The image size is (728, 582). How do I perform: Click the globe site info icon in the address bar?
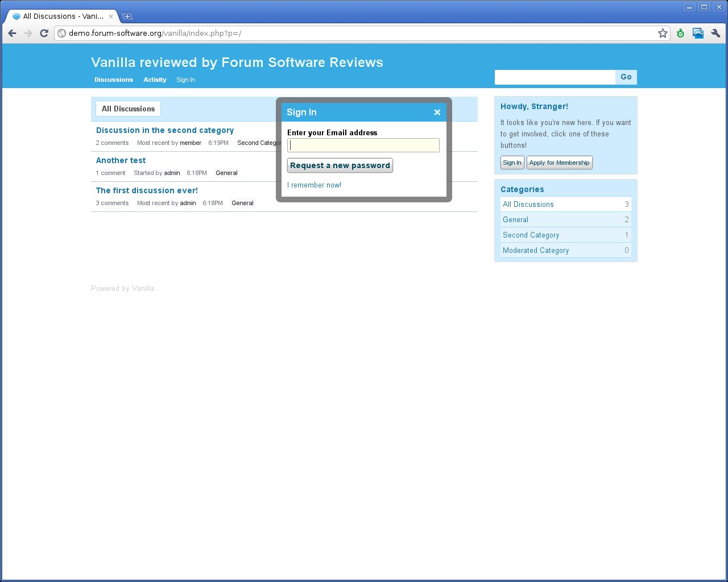click(x=62, y=33)
